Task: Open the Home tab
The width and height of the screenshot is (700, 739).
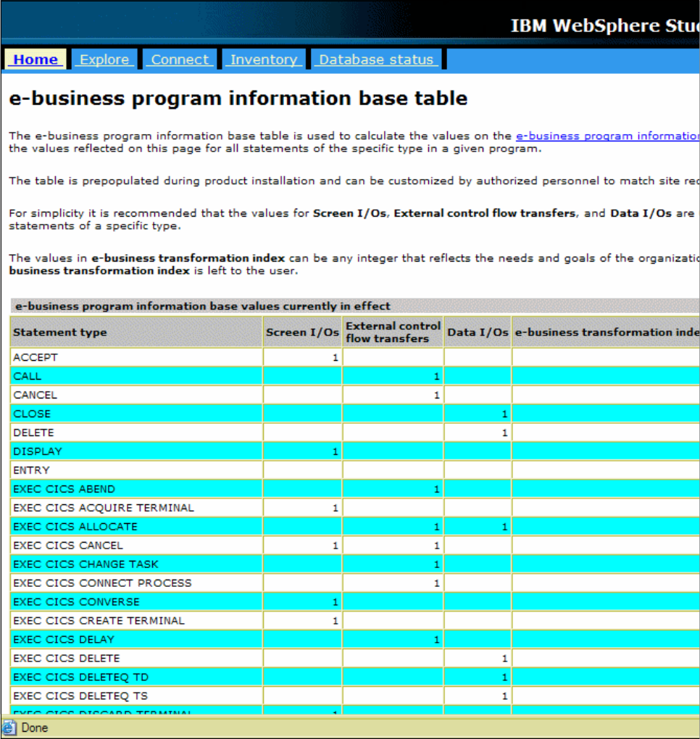Action: pyautogui.click(x=36, y=59)
